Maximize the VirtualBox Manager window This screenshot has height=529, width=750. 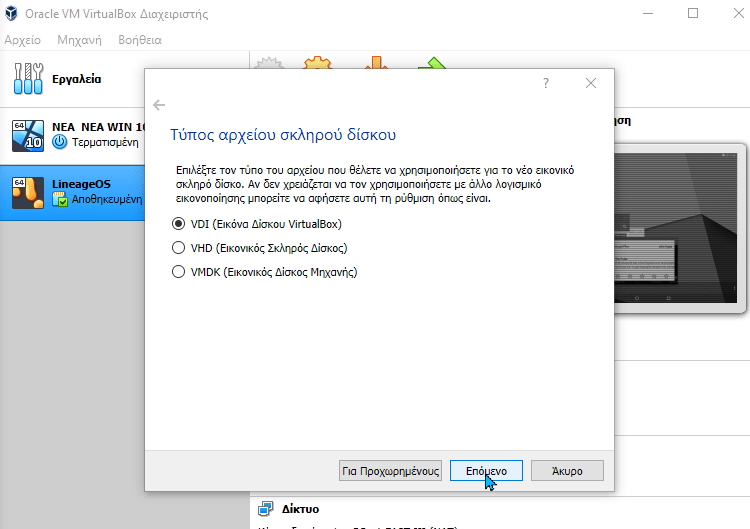(x=693, y=13)
